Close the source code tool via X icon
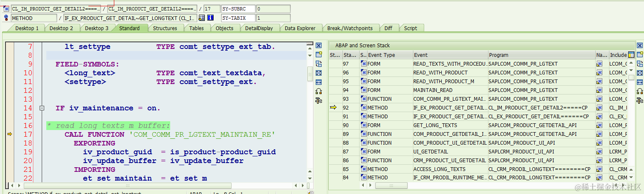644x194 pixels. pyautogui.click(x=319, y=46)
